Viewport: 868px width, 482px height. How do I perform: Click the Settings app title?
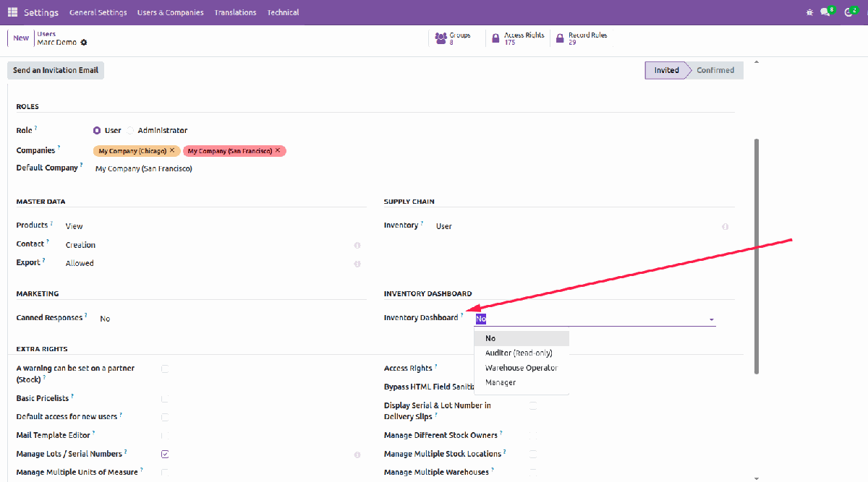pyautogui.click(x=41, y=12)
